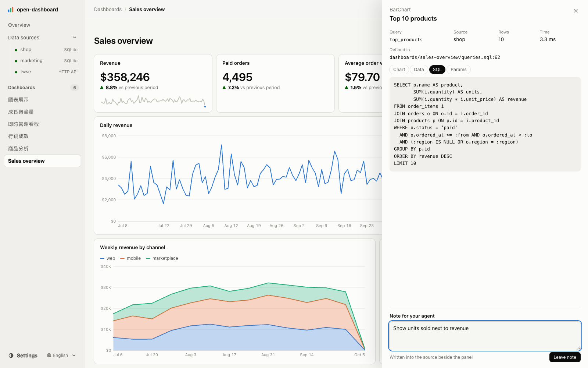Image resolution: width=588 pixels, height=368 pixels.
Task: Focus the Note for your agent textbox
Action: 485,336
